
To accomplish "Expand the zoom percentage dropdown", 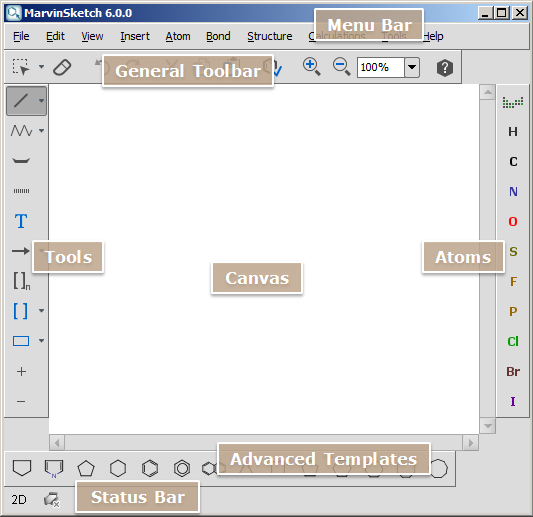I will [412, 67].
